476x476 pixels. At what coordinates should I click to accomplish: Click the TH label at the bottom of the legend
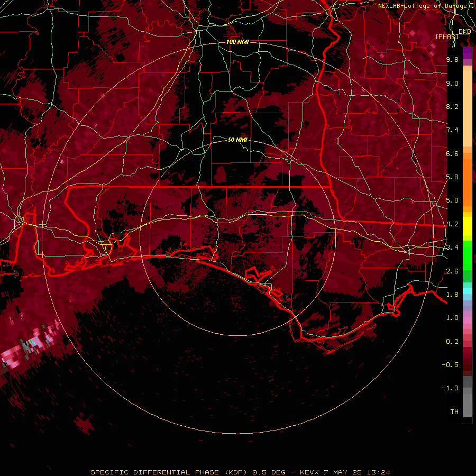point(454,412)
